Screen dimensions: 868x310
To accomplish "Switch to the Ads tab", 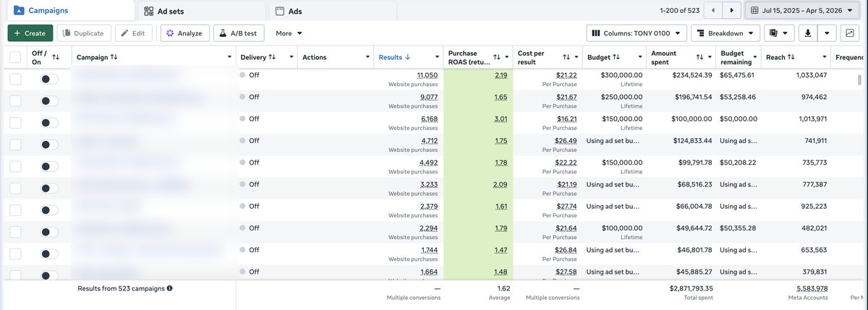I will 333,12.
